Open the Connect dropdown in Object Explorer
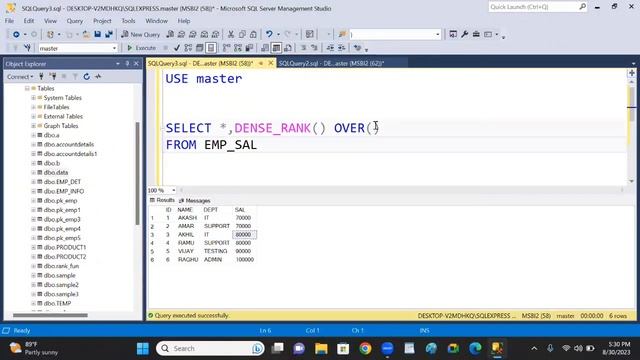This screenshot has height=360, width=640. [20, 77]
